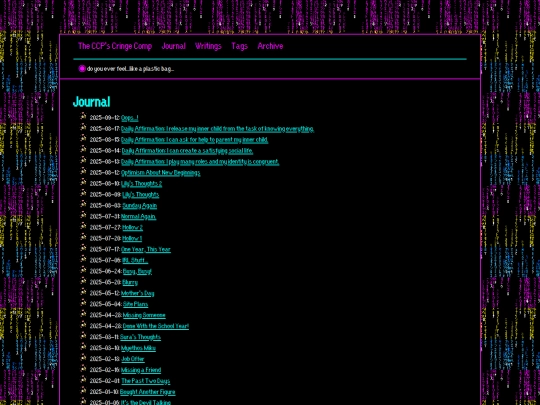Open The CCP's Cringe Comp home link
The height and width of the screenshot is (405, 540).
pos(115,46)
